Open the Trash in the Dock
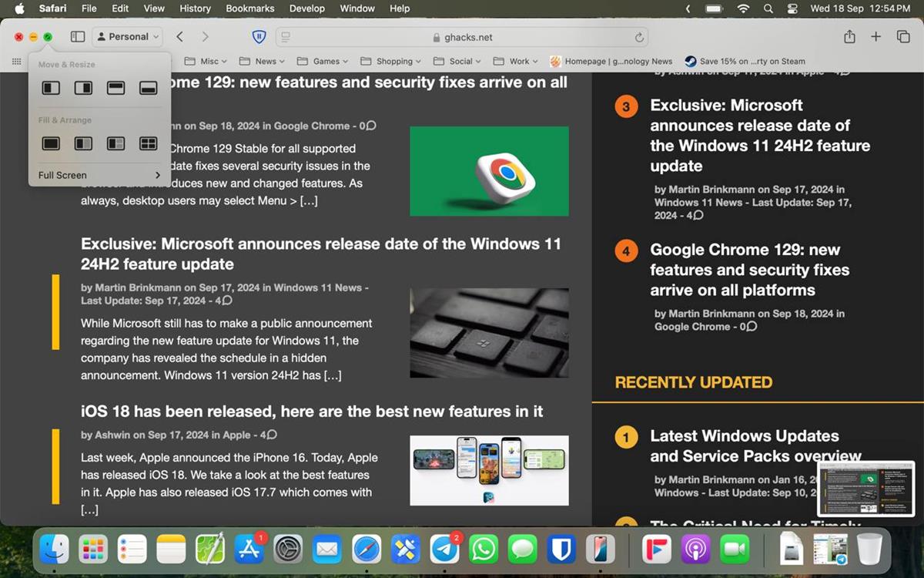This screenshot has width=924, height=578. click(869, 549)
